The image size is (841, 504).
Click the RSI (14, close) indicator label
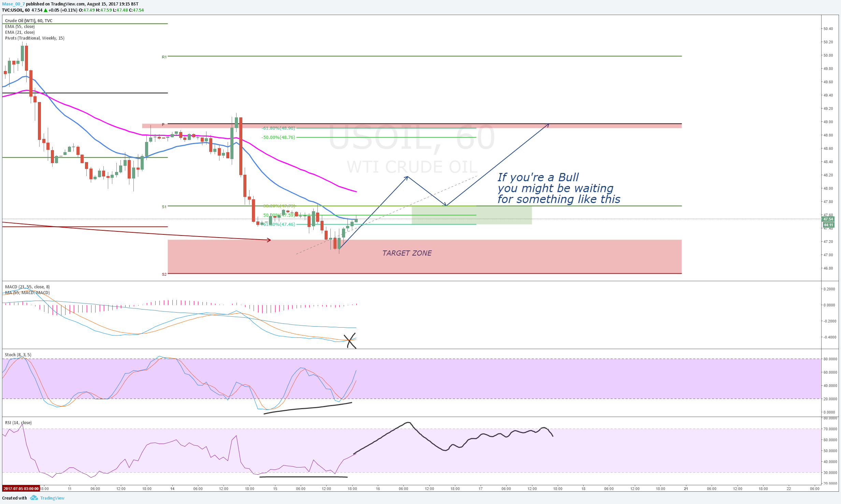(18, 422)
